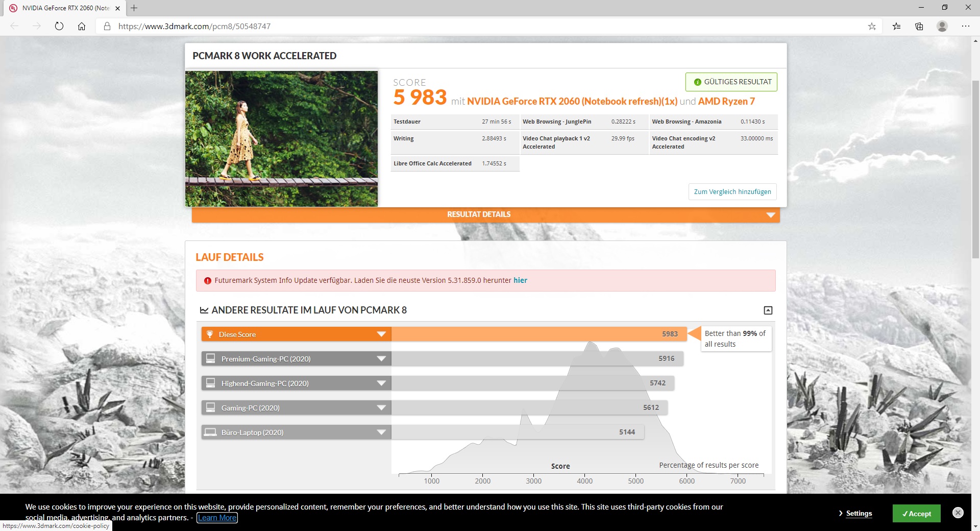
Task: Go to browser home page icon
Action: 82,26
